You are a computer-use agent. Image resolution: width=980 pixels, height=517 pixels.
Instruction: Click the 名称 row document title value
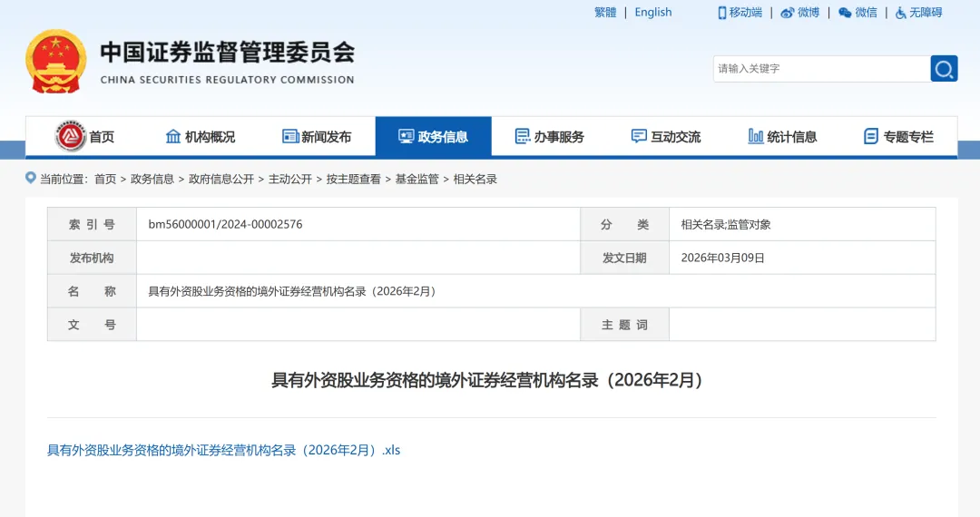pos(292,291)
